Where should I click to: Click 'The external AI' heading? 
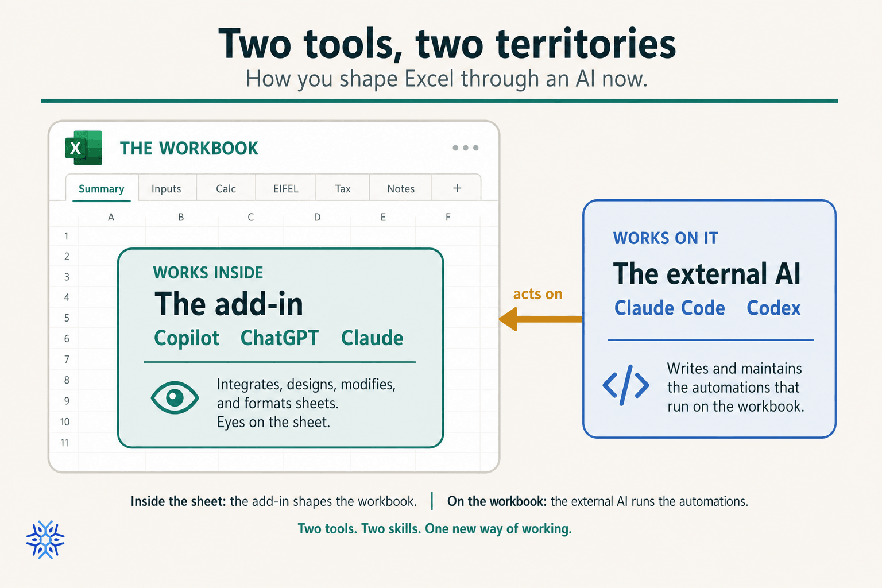click(707, 273)
